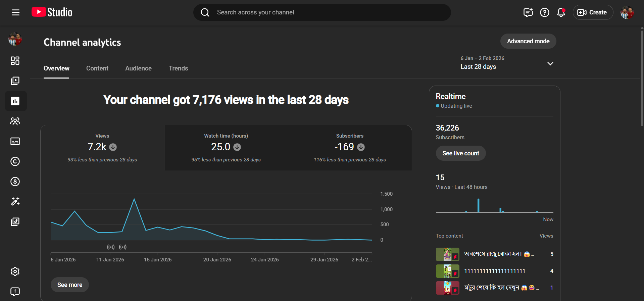Select the Watch time (hours) metric card

tap(226, 148)
